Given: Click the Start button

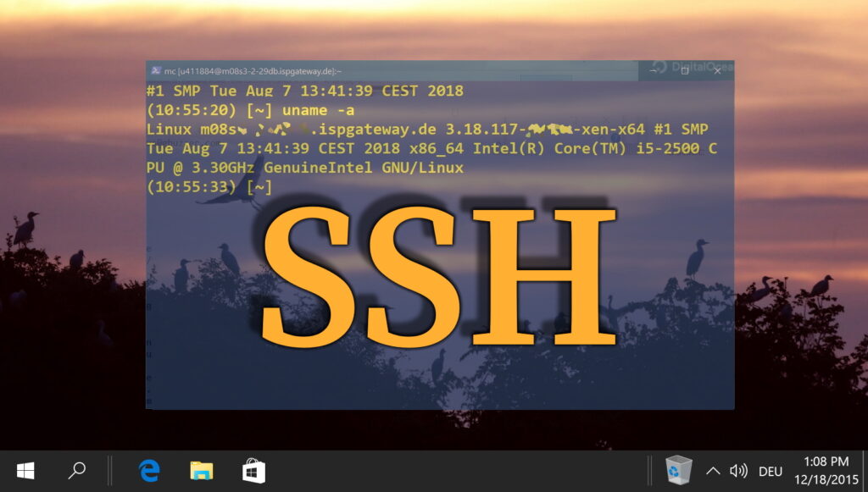Looking at the screenshot, I should pos(25,470).
